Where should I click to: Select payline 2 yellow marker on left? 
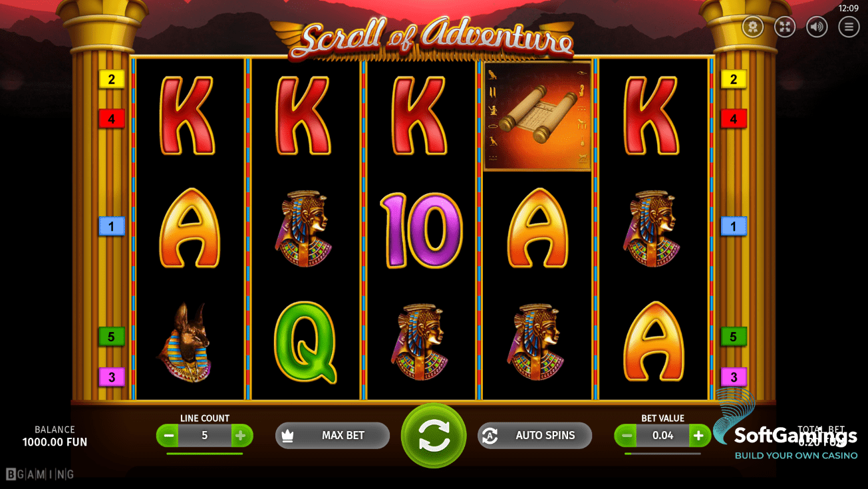[x=112, y=80]
